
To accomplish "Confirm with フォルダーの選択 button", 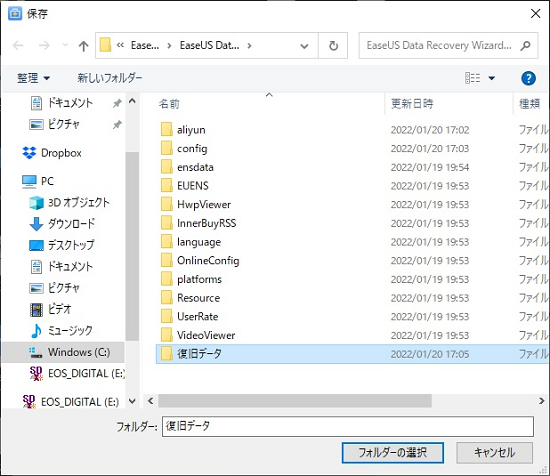I will point(393,452).
